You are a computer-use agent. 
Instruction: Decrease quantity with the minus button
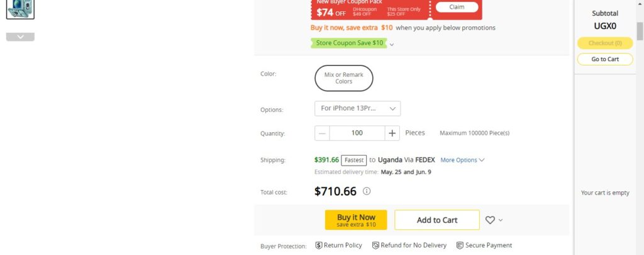[322, 133]
